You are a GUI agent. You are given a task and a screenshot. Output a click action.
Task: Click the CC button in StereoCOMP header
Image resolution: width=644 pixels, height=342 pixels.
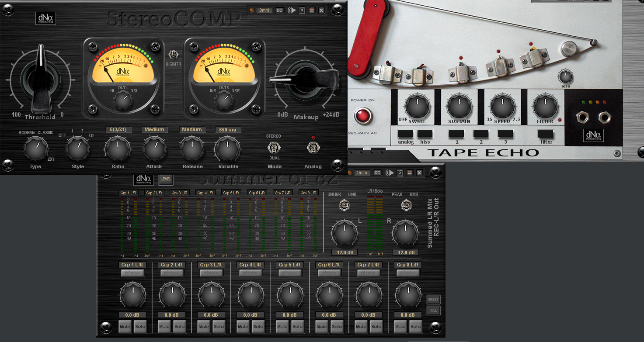[279, 10]
